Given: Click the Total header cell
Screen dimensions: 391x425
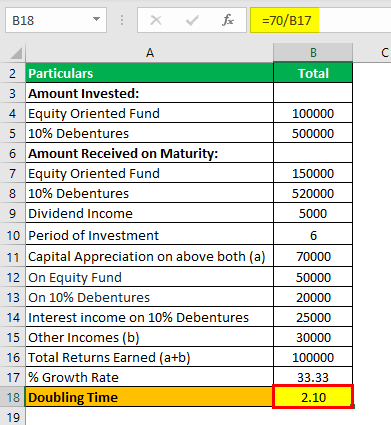Looking at the screenshot, I should [x=313, y=73].
